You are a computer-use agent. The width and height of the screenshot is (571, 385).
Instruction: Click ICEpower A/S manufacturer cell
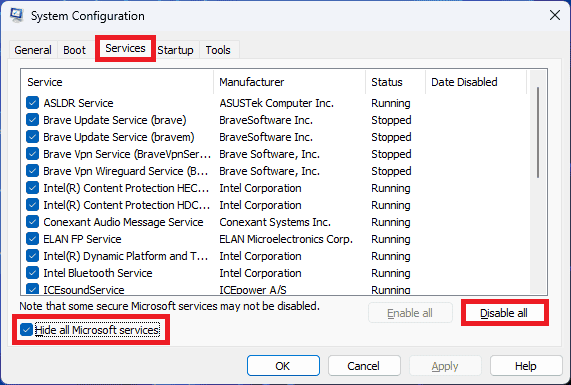tap(253, 290)
